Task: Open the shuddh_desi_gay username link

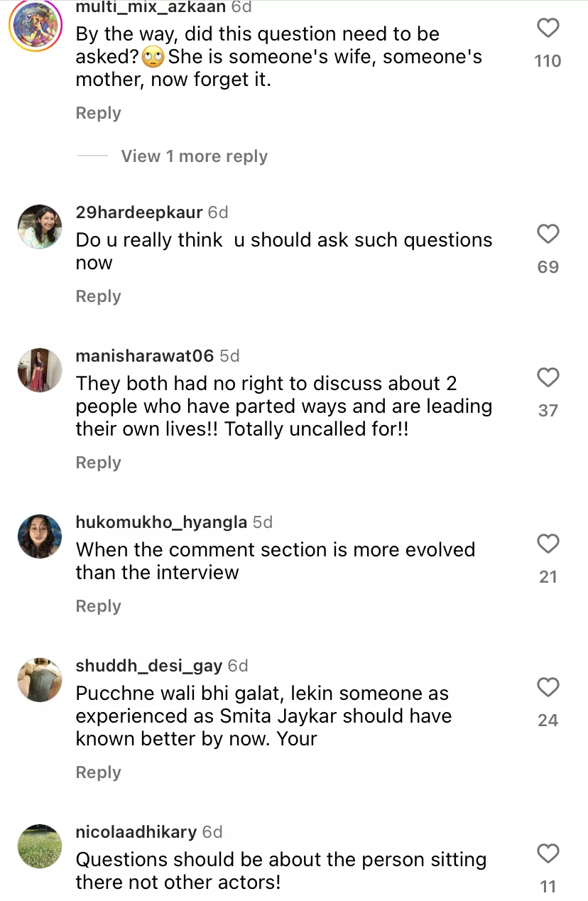Action: [x=148, y=666]
